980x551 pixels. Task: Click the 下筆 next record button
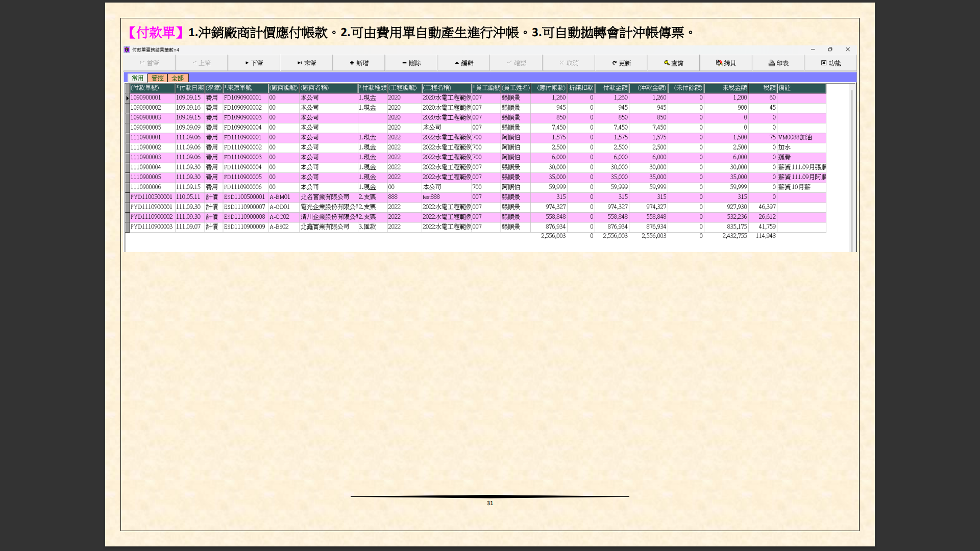[254, 63]
